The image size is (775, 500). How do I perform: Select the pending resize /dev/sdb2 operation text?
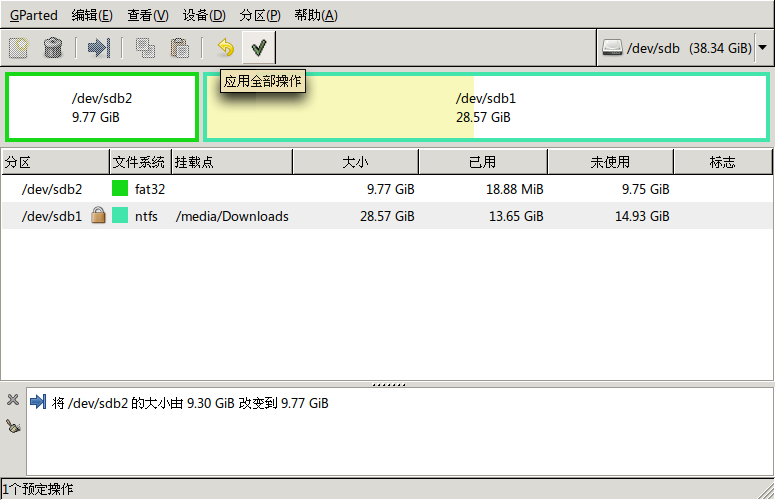pos(190,403)
